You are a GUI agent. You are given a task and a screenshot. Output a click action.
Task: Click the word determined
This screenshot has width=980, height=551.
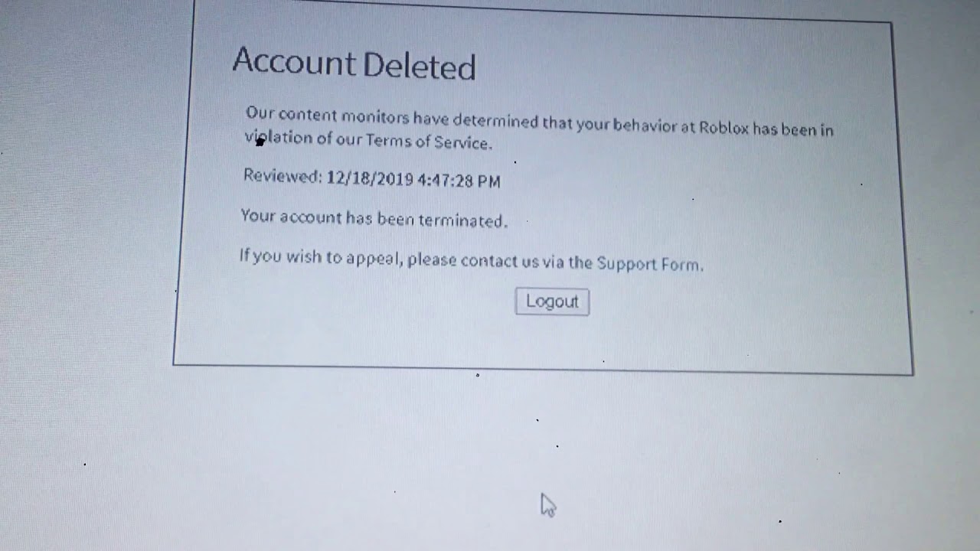click(x=495, y=121)
